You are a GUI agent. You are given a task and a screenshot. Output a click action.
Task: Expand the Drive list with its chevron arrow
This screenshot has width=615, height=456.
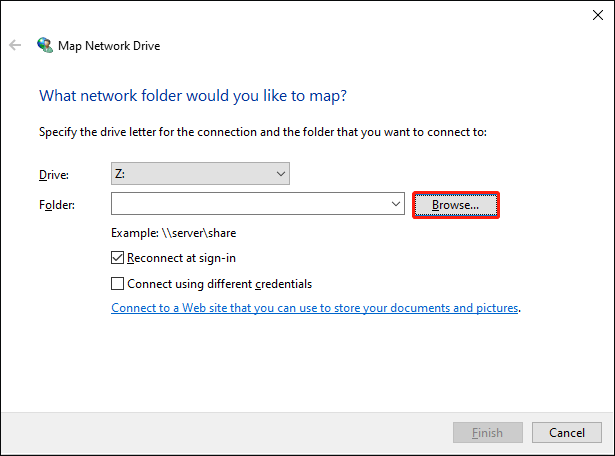coord(280,173)
